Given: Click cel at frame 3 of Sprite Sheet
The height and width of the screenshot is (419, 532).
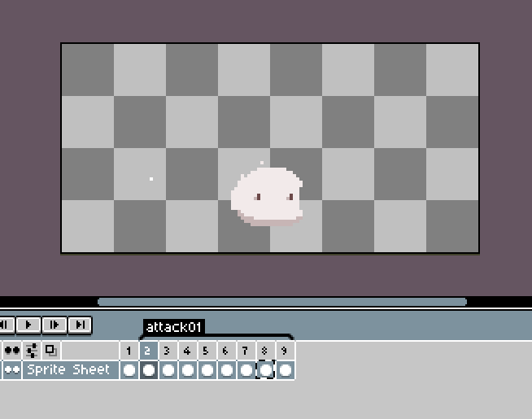Looking at the screenshot, I should [168, 370].
